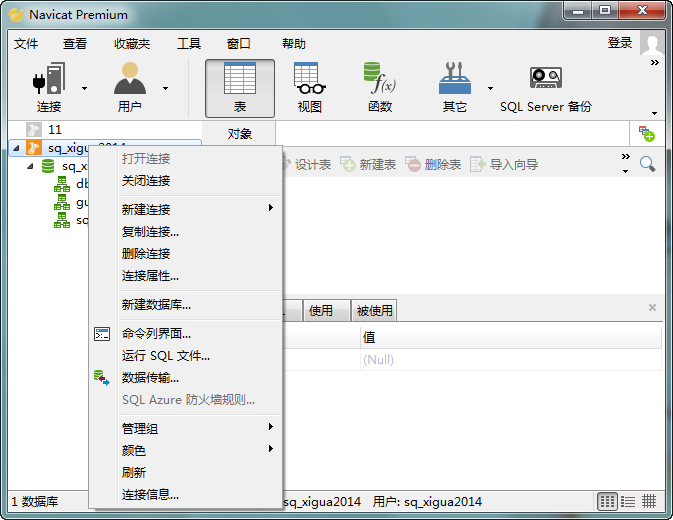Open the 窗口 menu
Viewport: 673px width, 520px height.
(x=238, y=43)
